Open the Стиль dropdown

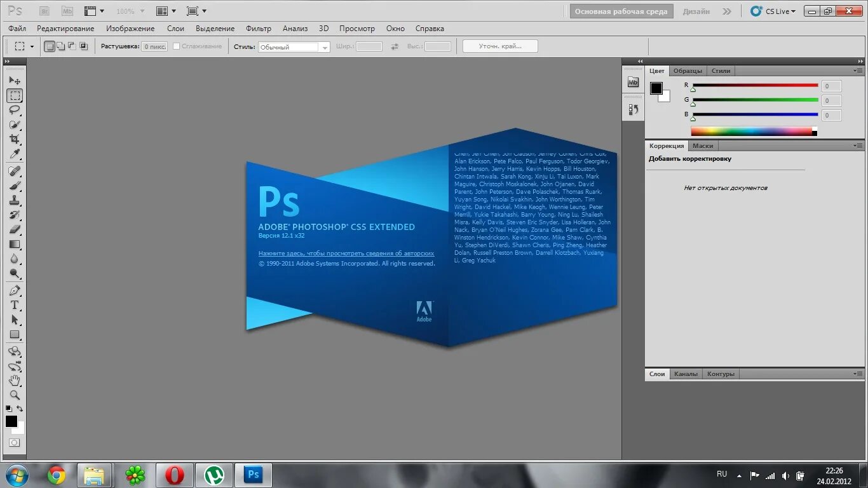[294, 47]
